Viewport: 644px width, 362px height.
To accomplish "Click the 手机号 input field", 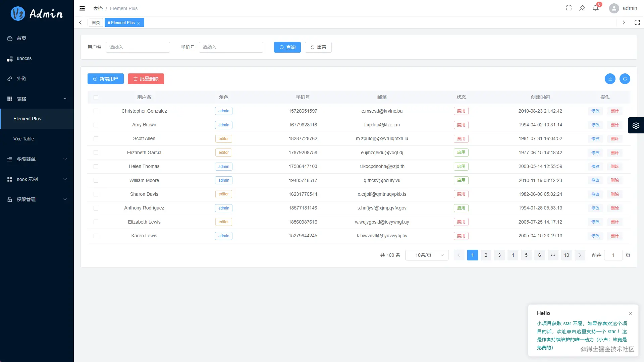I will click(x=231, y=47).
